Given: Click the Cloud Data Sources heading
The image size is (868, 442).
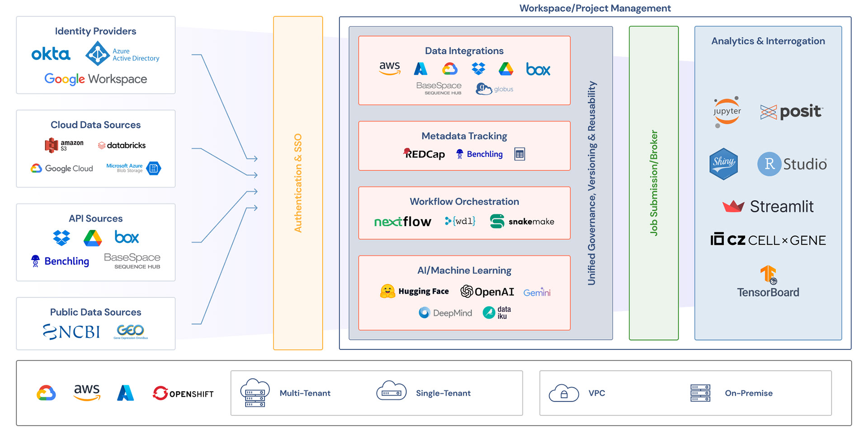Looking at the screenshot, I should coord(95,125).
